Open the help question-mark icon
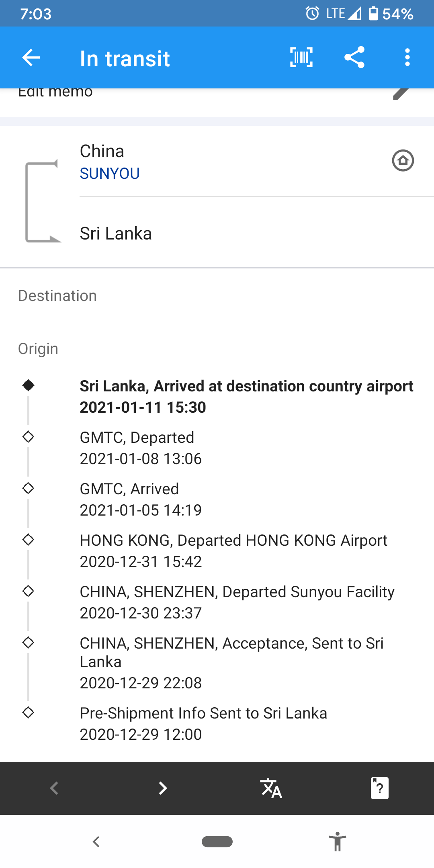 tap(380, 788)
